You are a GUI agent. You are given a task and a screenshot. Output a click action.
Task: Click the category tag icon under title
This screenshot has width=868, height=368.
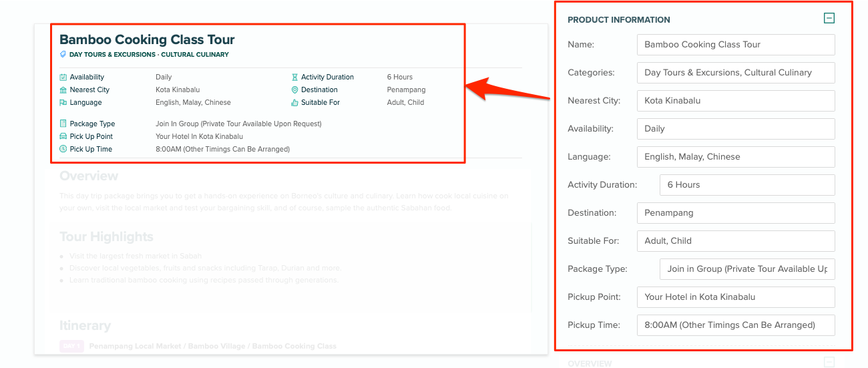coord(63,55)
